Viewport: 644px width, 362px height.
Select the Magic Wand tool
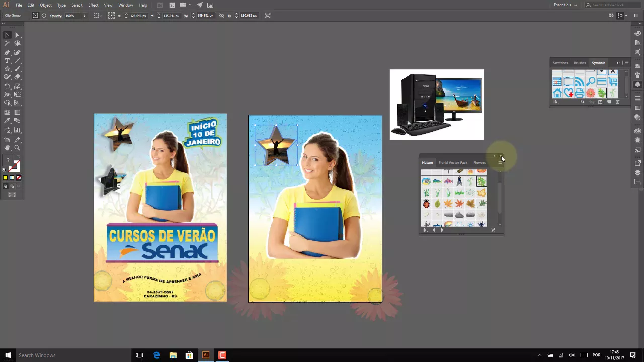click(x=7, y=44)
